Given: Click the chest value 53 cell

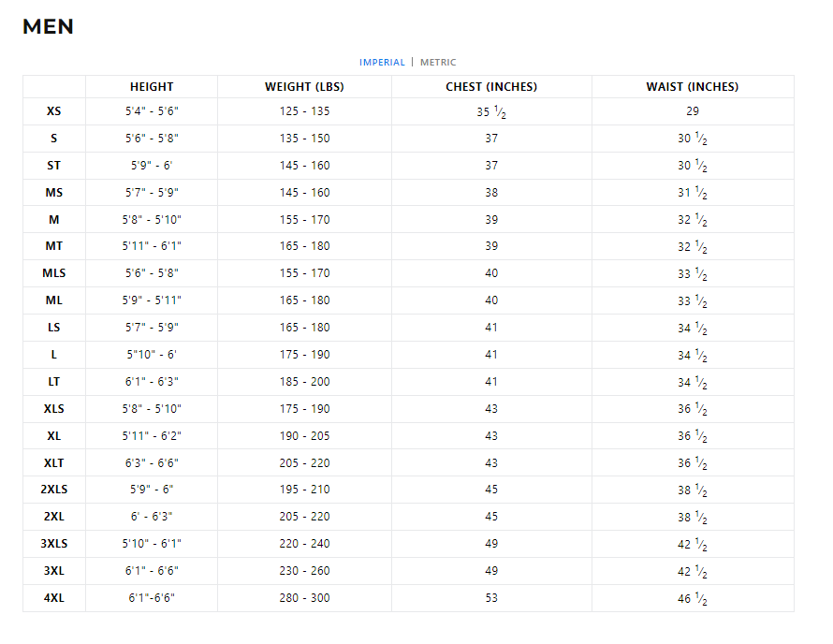Looking at the screenshot, I should tap(491, 598).
